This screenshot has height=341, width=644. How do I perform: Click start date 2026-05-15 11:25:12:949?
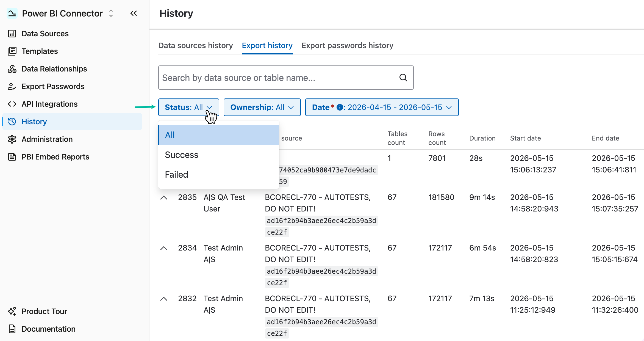coord(533,304)
